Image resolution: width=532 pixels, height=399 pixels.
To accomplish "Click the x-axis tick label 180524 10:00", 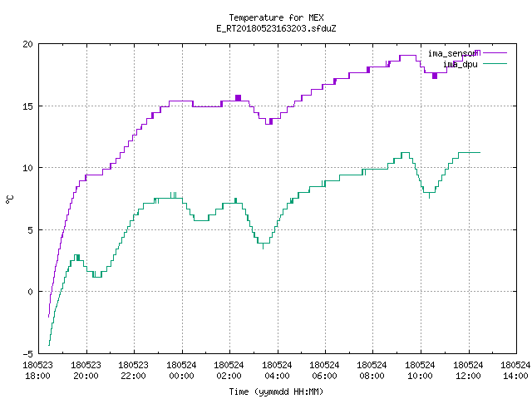I will (421, 371).
